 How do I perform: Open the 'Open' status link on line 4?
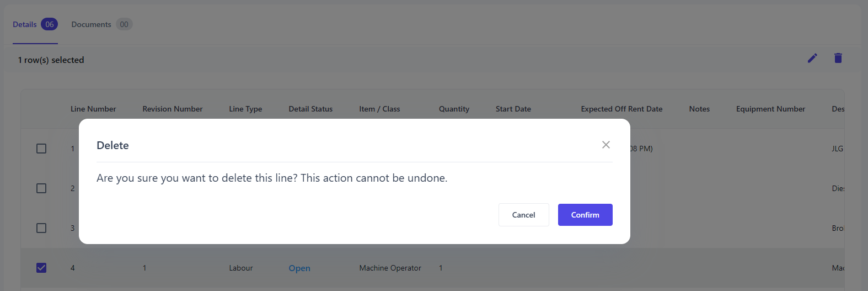[x=299, y=268]
